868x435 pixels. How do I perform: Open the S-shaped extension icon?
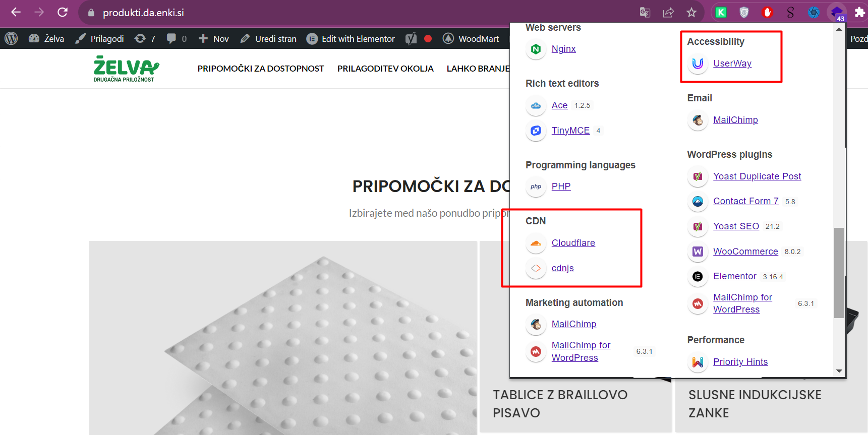790,13
